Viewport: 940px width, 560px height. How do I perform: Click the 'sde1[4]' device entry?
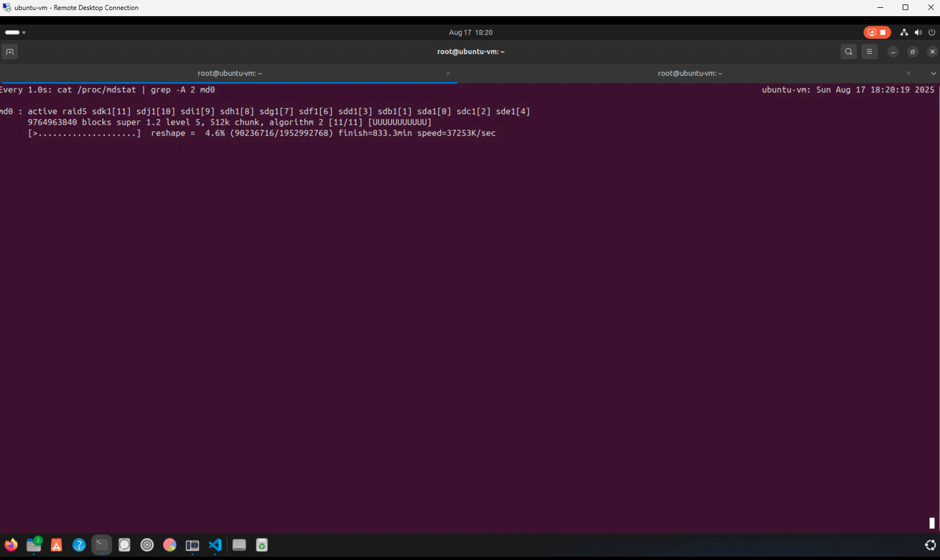click(513, 111)
